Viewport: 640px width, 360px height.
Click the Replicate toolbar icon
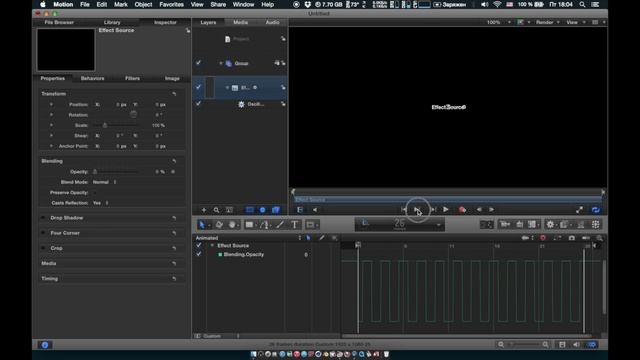[596, 224]
